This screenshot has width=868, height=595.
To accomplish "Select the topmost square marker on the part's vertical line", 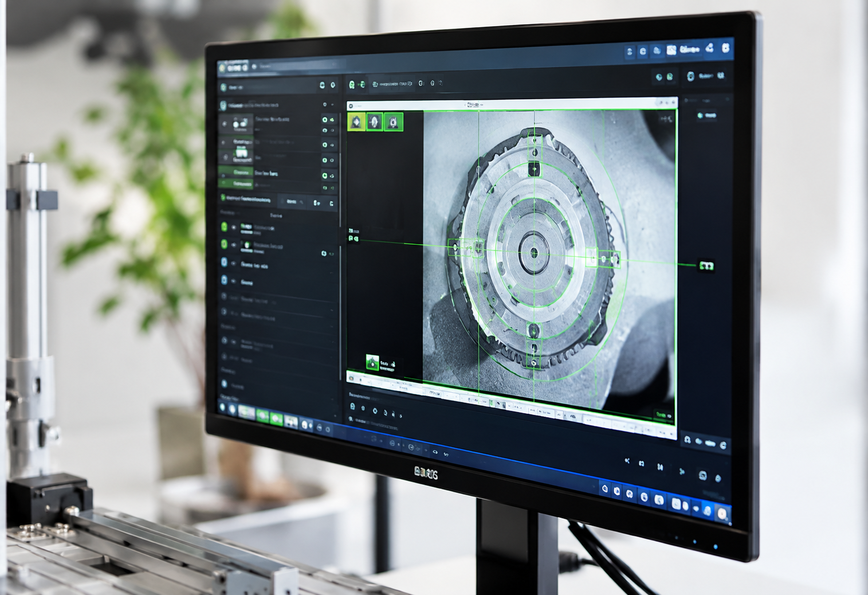I will [535, 139].
